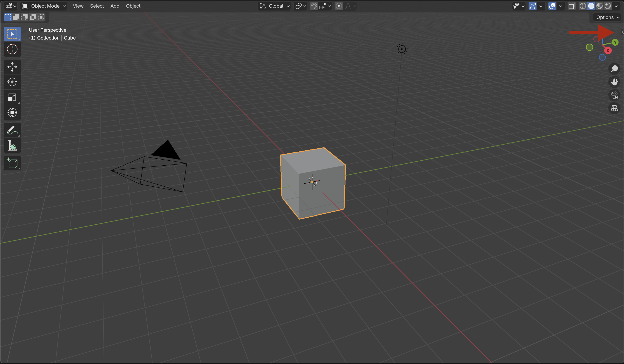Click the zoom magnifier viewport icon

point(614,69)
